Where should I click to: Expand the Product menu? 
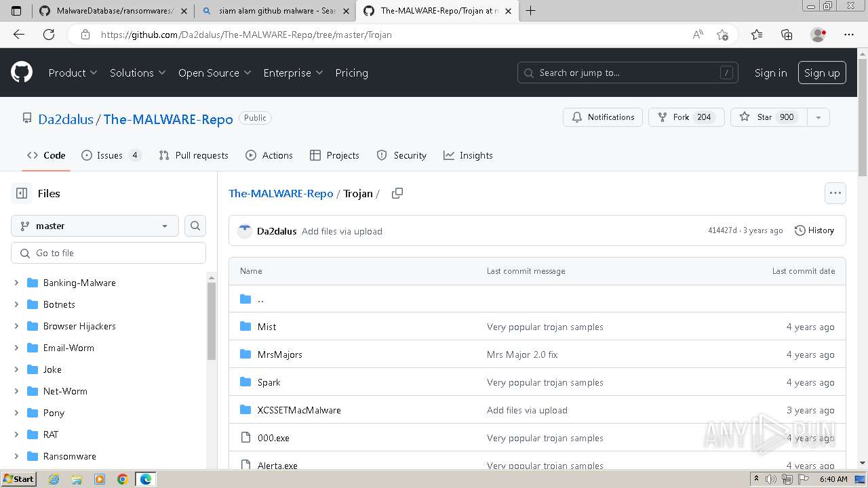tap(73, 73)
